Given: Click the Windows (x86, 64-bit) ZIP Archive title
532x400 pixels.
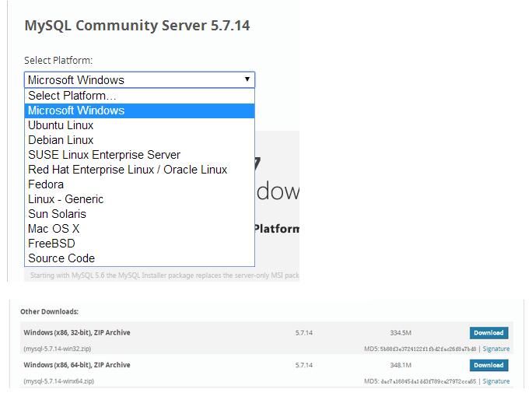Looking at the screenshot, I should click(77, 365).
